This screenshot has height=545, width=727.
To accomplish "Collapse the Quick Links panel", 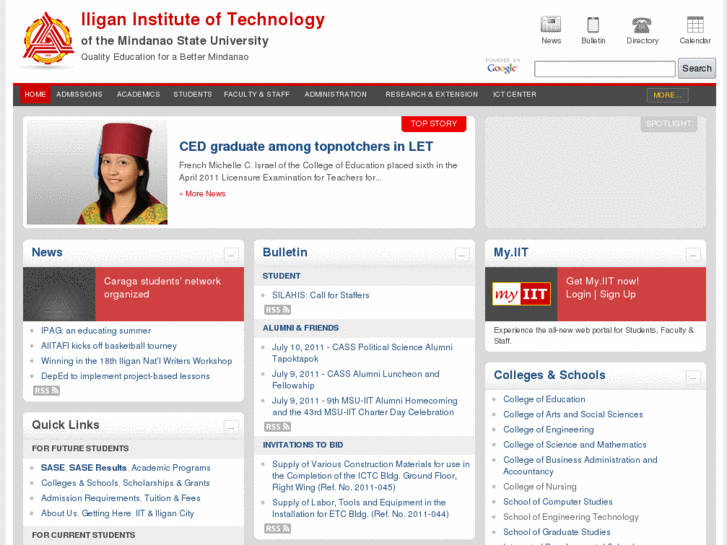I will click(231, 427).
